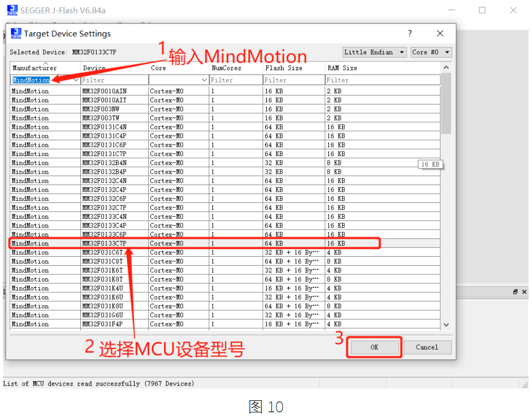Select device MM32F031G6U
The height and width of the screenshot is (419, 532).
(225, 315)
